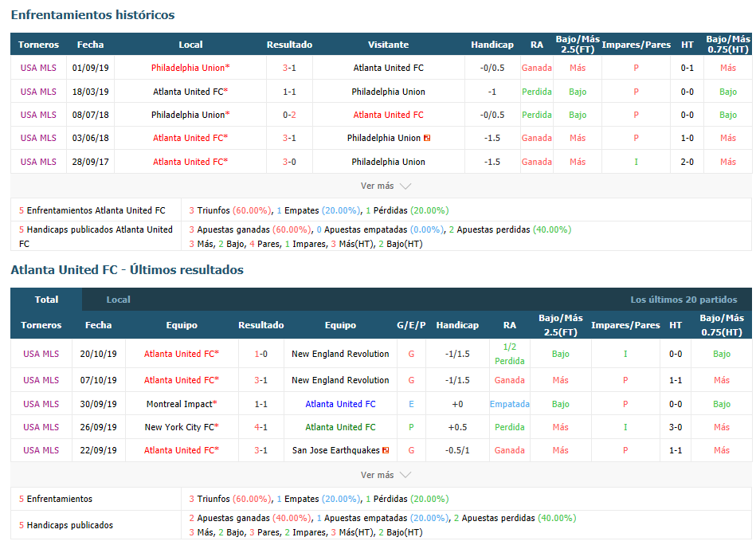Open the 1-1 result on 30/09/19
The image size is (756, 545).
click(260, 404)
